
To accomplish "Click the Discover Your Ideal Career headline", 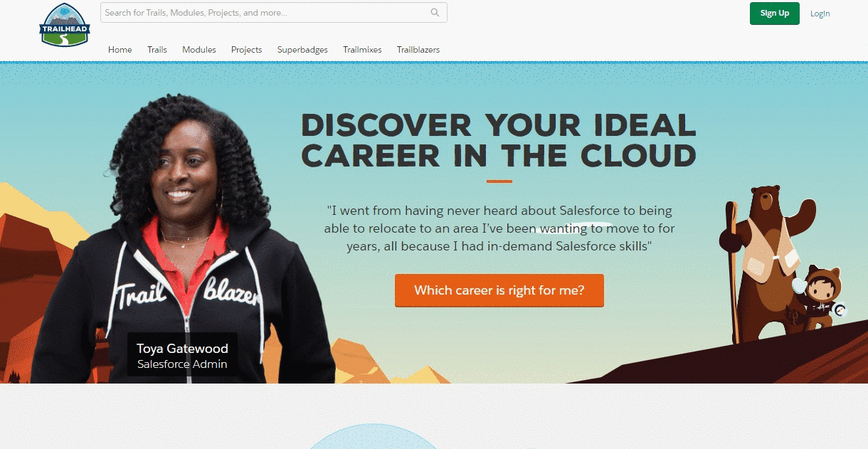I will (499, 140).
